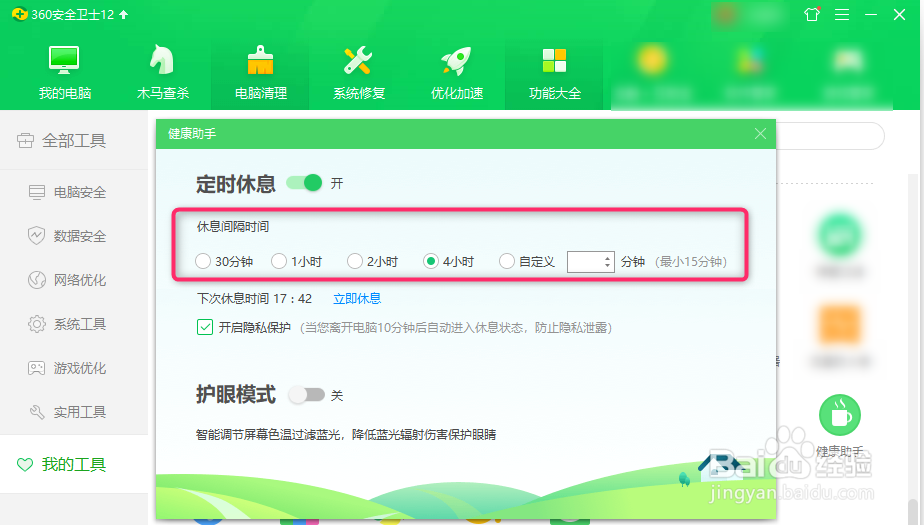This screenshot has height=525, width=924.
Task: Uncheck 开启隐私保护 checkbox
Action: 204,327
